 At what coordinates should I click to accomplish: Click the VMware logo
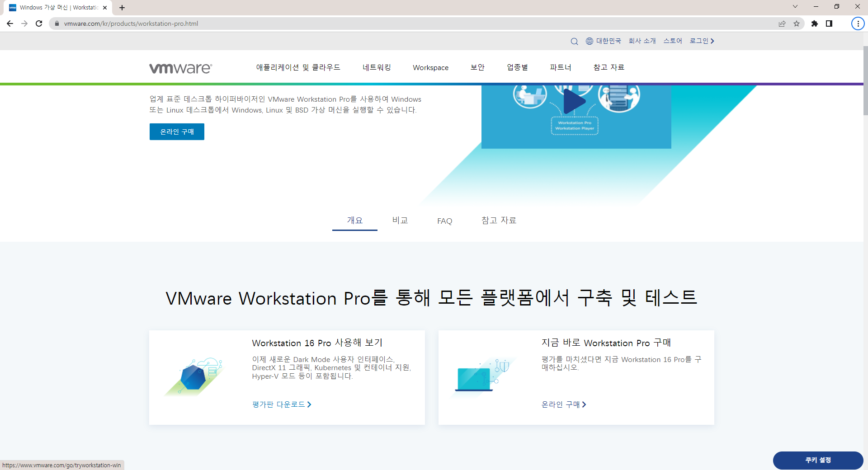(x=181, y=68)
